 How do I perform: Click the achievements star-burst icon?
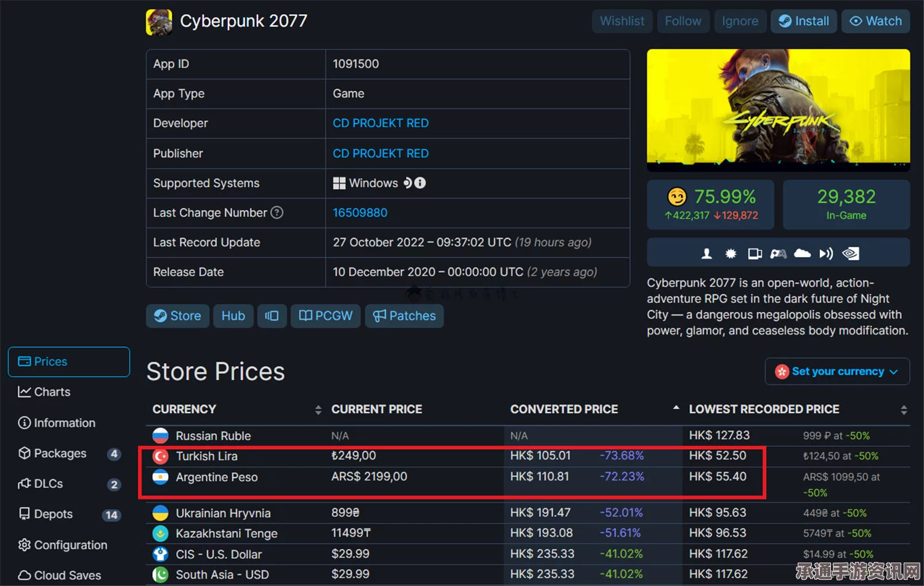point(731,253)
